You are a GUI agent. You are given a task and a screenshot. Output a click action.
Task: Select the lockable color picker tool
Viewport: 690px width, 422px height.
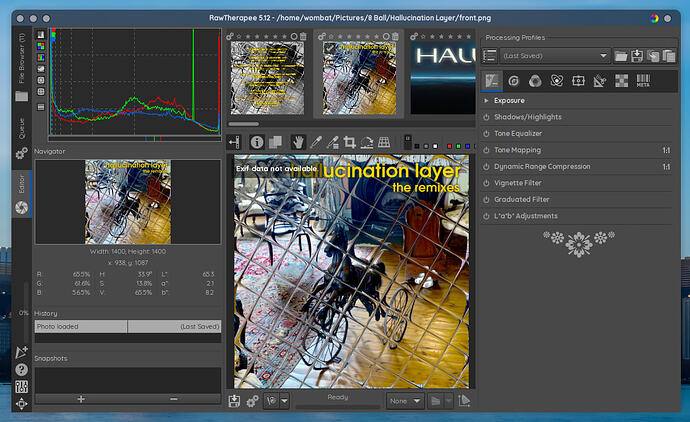[x=333, y=142]
